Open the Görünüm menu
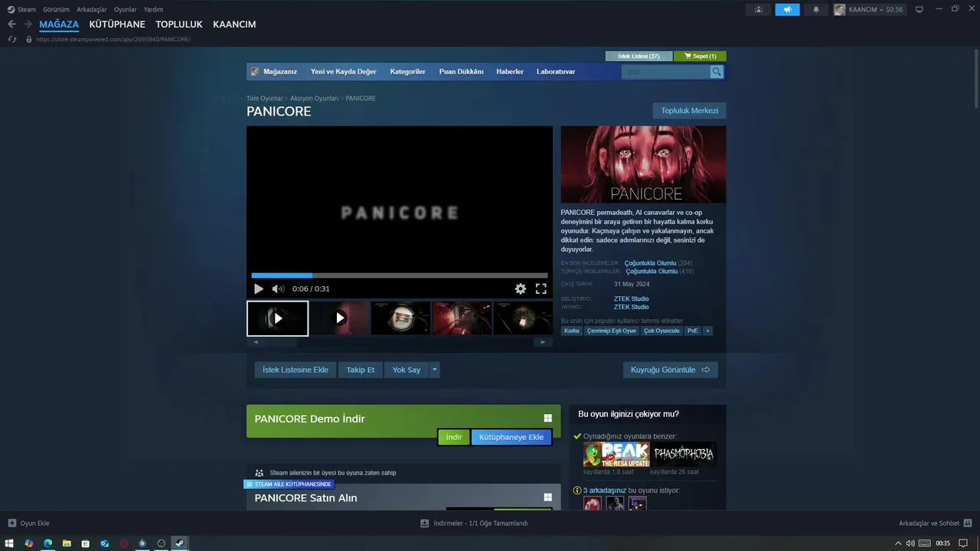 point(56,9)
